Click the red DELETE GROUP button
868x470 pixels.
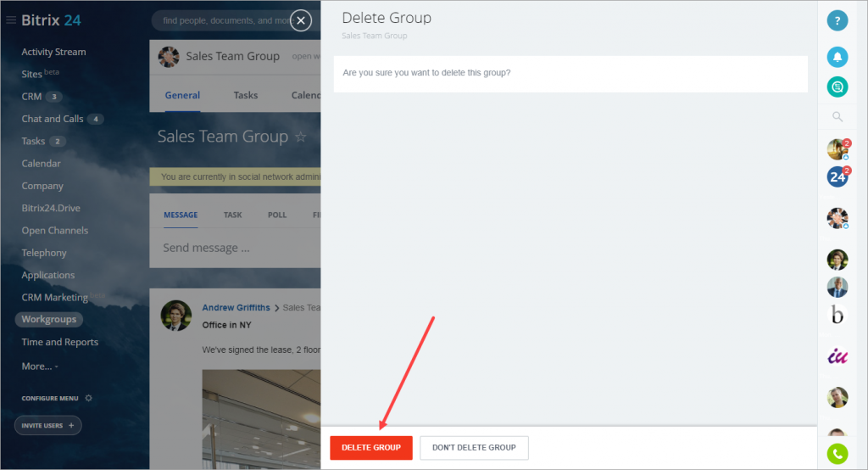point(371,447)
